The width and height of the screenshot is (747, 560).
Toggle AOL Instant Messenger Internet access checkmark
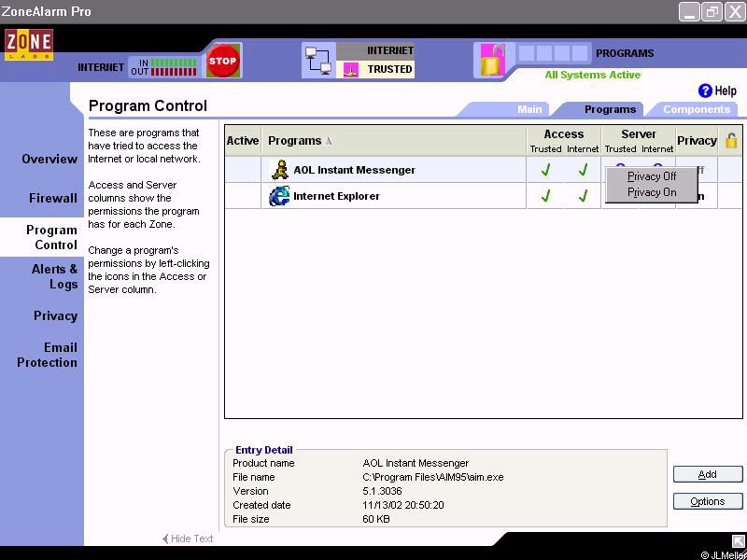tap(583, 170)
